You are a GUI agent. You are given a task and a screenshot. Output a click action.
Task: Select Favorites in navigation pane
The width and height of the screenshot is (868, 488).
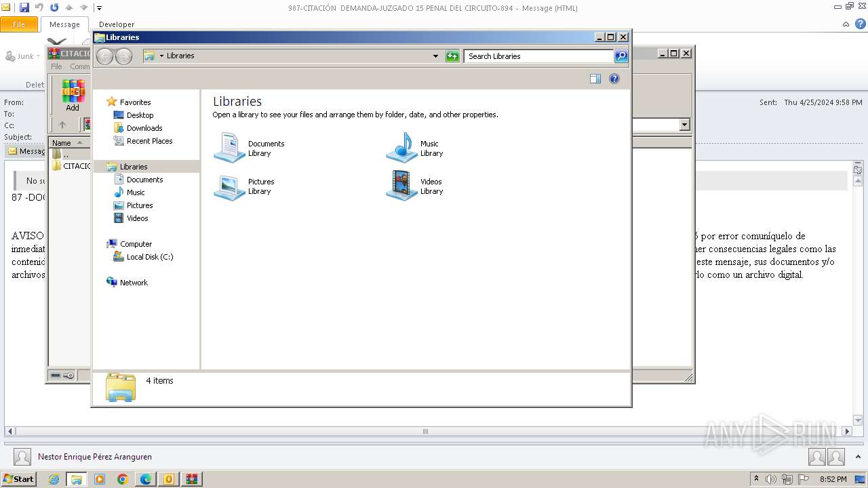tap(129, 102)
